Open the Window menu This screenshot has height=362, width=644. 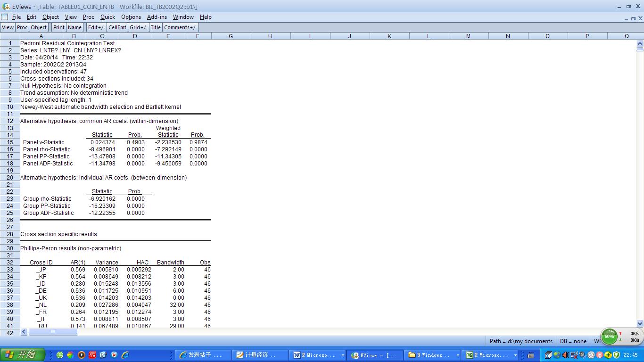pos(183,17)
